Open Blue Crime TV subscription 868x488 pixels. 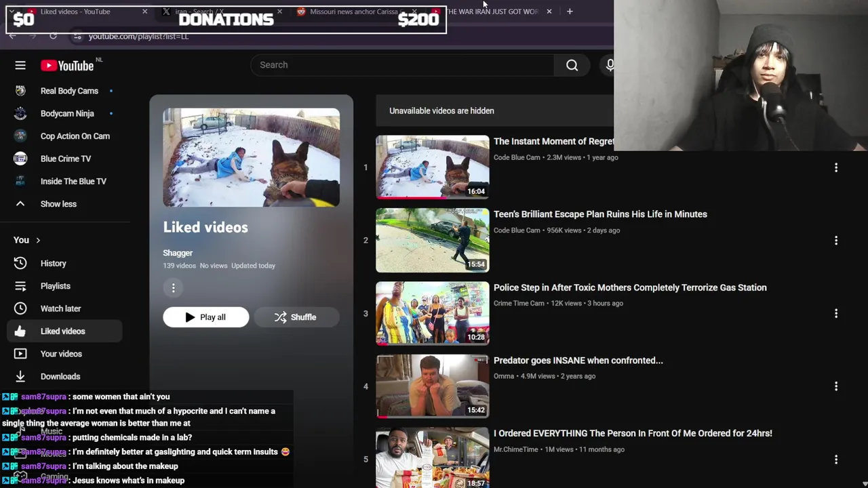65,159
